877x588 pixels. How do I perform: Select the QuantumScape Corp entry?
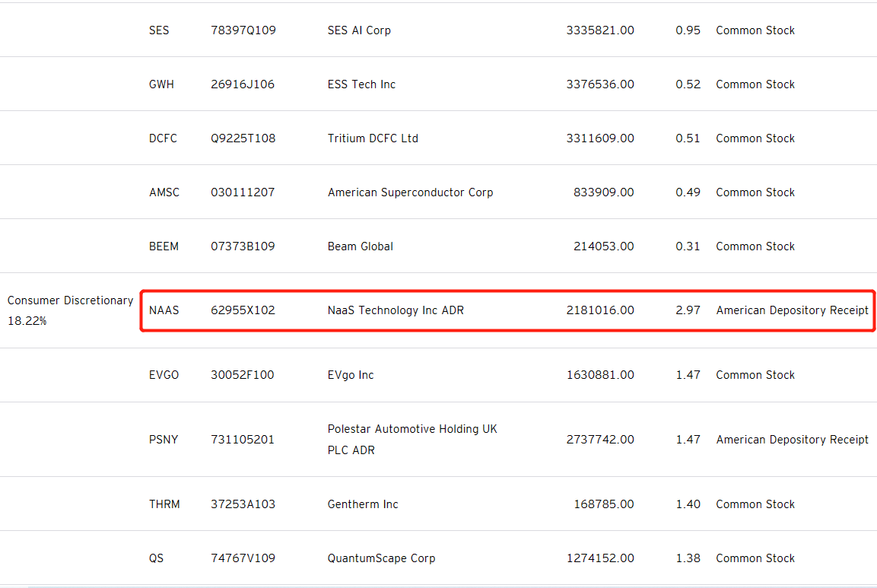pos(381,558)
